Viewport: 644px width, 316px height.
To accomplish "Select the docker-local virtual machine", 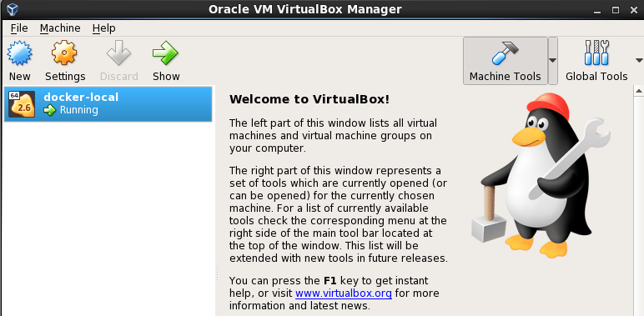I will (108, 104).
